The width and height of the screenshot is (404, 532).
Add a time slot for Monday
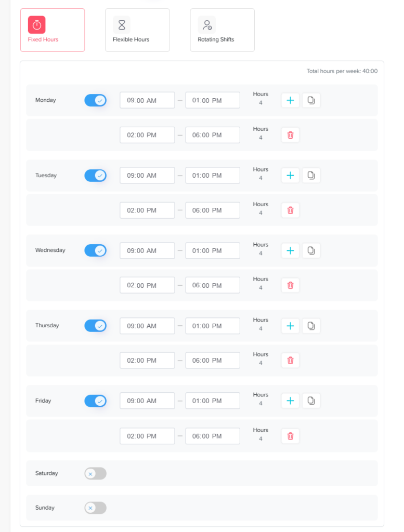point(290,100)
